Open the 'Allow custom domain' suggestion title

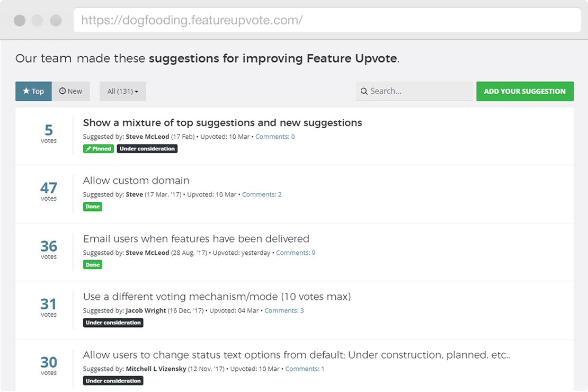[136, 181]
